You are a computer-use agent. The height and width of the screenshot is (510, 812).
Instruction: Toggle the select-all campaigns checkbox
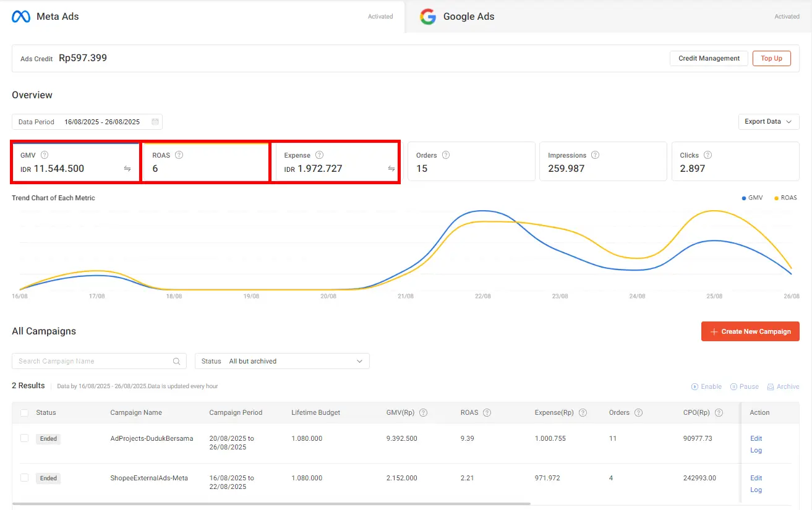pyautogui.click(x=24, y=413)
